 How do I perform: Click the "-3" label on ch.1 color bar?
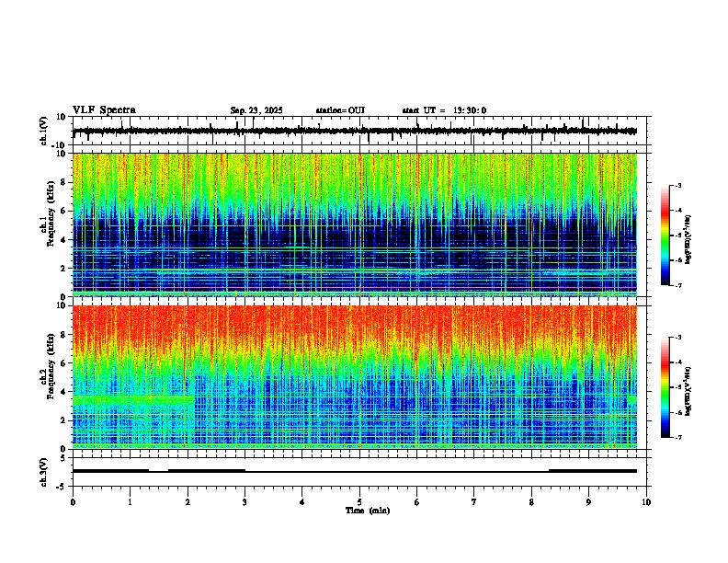[677, 185]
